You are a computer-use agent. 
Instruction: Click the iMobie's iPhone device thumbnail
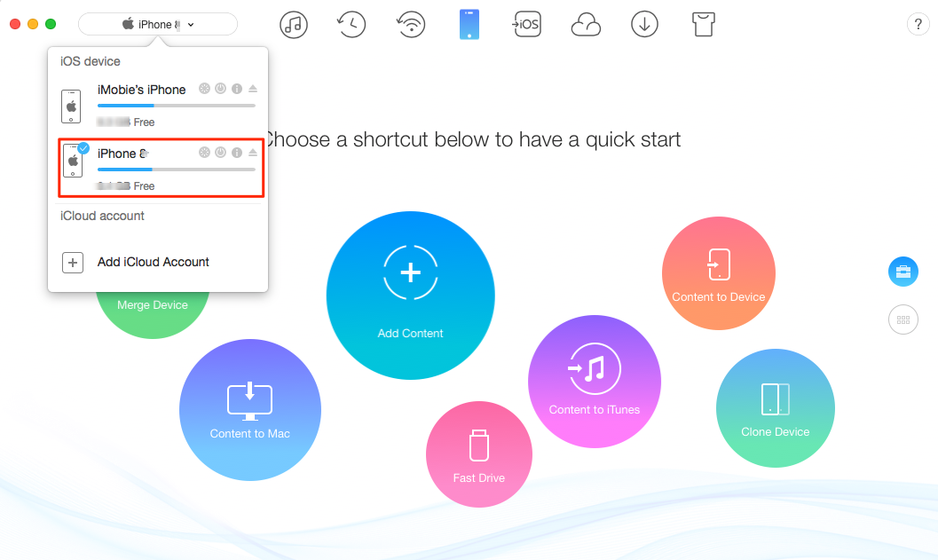click(71, 106)
